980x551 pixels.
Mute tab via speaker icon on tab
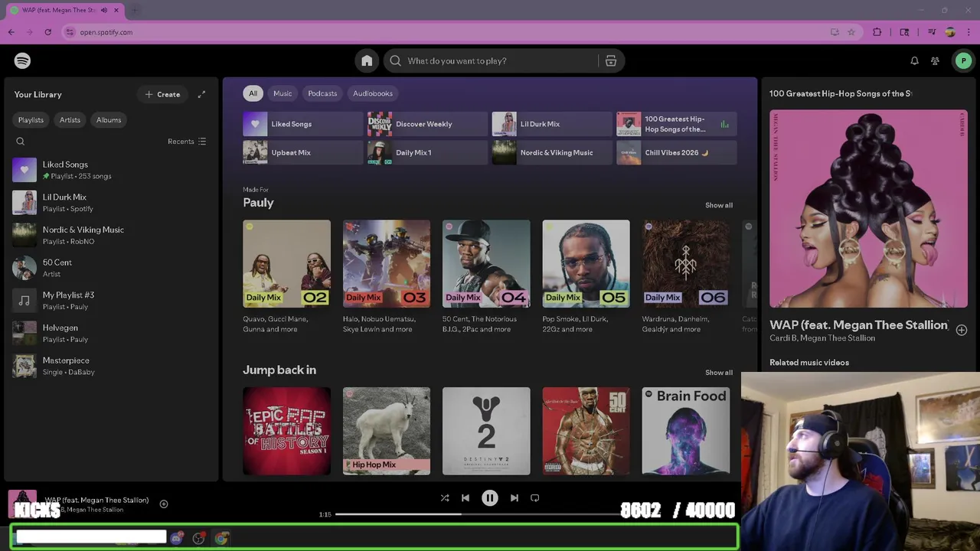point(104,10)
